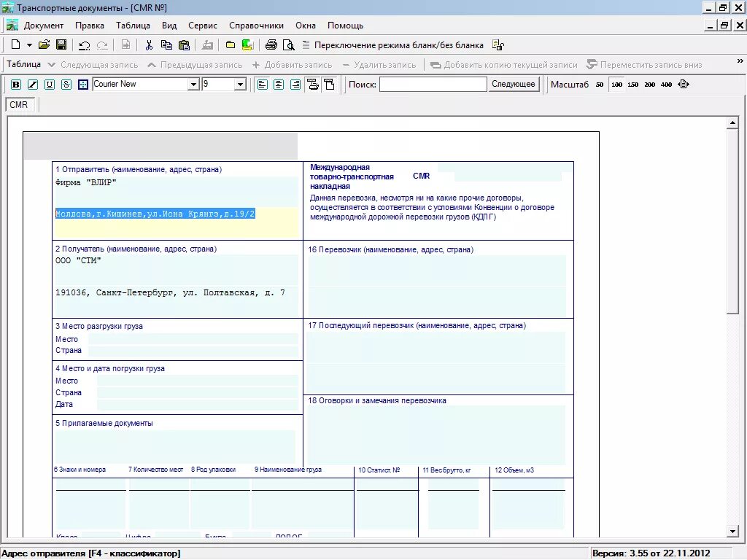Open the Документ menu

pos(43,26)
